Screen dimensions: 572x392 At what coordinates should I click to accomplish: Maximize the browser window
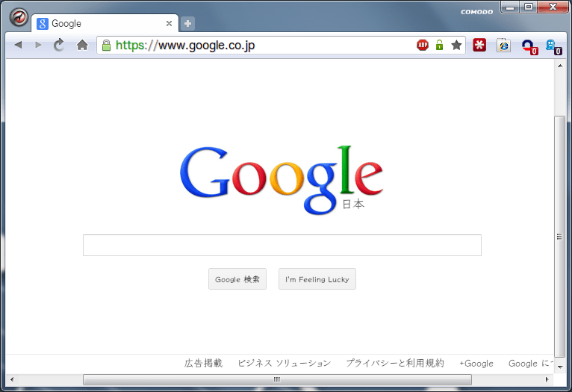tap(528, 7)
